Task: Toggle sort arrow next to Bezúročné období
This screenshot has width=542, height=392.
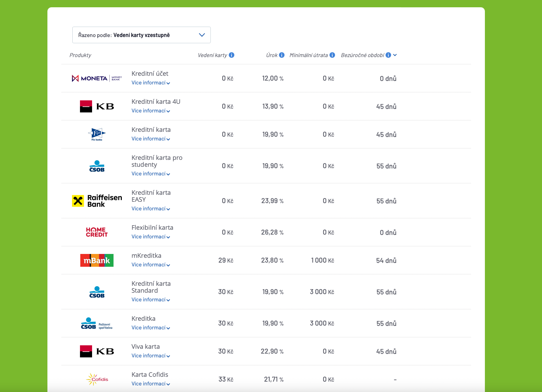Action: (x=395, y=55)
